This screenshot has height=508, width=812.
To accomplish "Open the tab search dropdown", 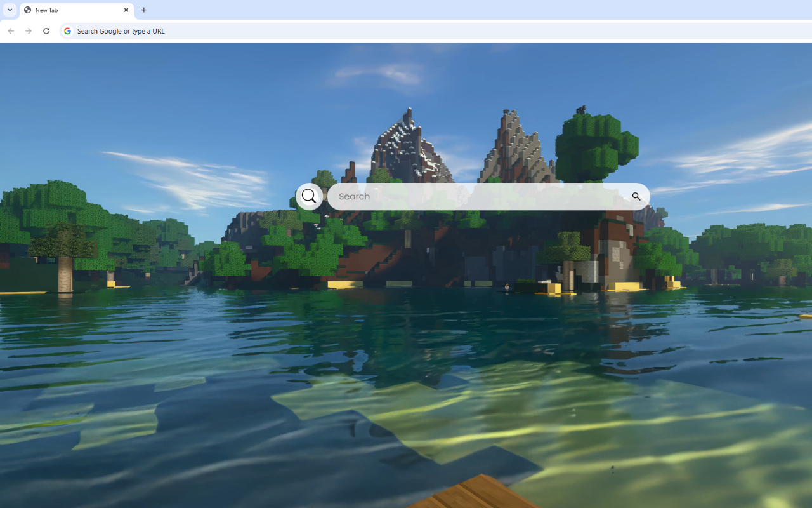I will pyautogui.click(x=10, y=10).
